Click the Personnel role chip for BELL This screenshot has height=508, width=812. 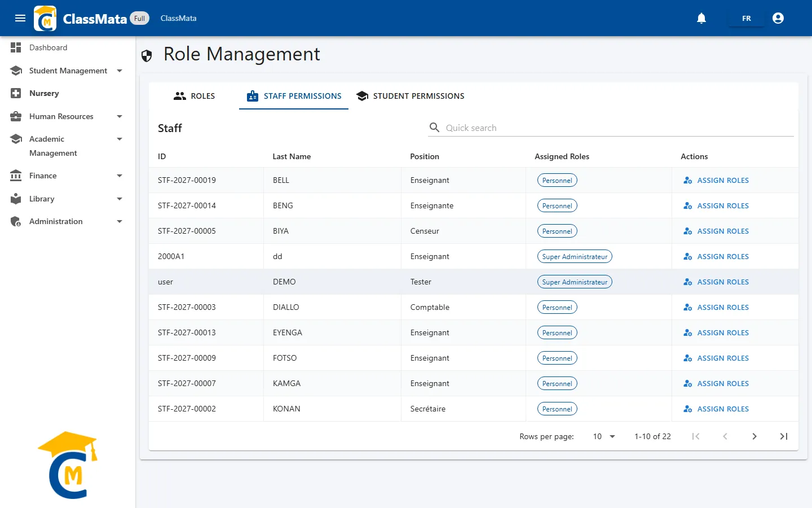557,180
